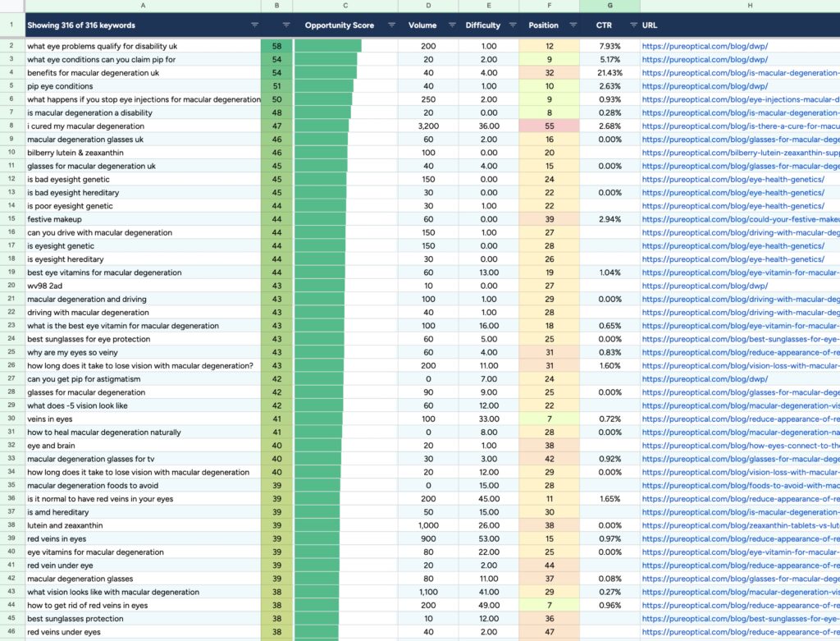Screen dimensions: 840x641
Task: Select keyword cell 'is amd hereditary'
Action: pyautogui.click(x=143, y=512)
